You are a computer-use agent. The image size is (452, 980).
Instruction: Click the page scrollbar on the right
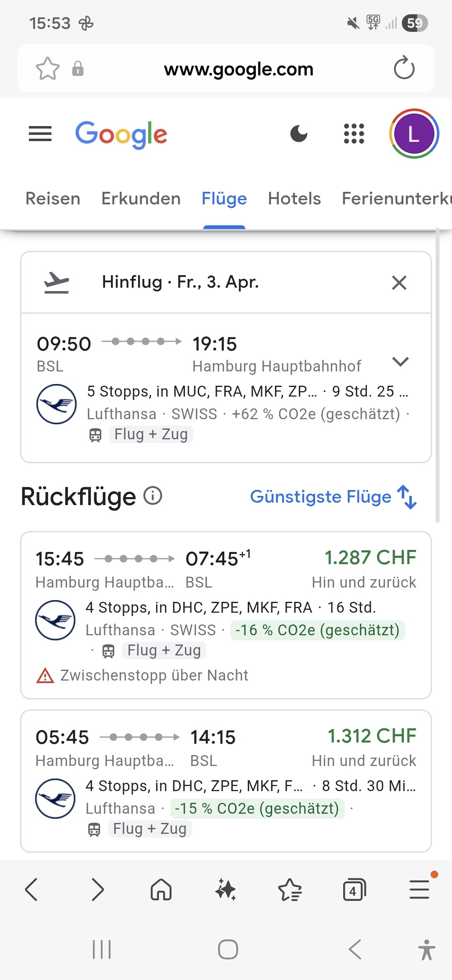click(x=437, y=377)
